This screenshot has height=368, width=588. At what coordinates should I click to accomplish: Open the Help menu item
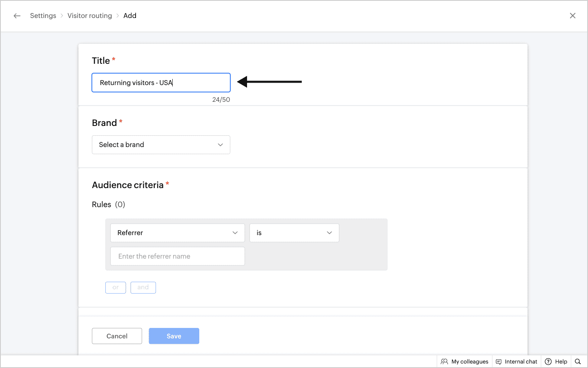pyautogui.click(x=561, y=361)
